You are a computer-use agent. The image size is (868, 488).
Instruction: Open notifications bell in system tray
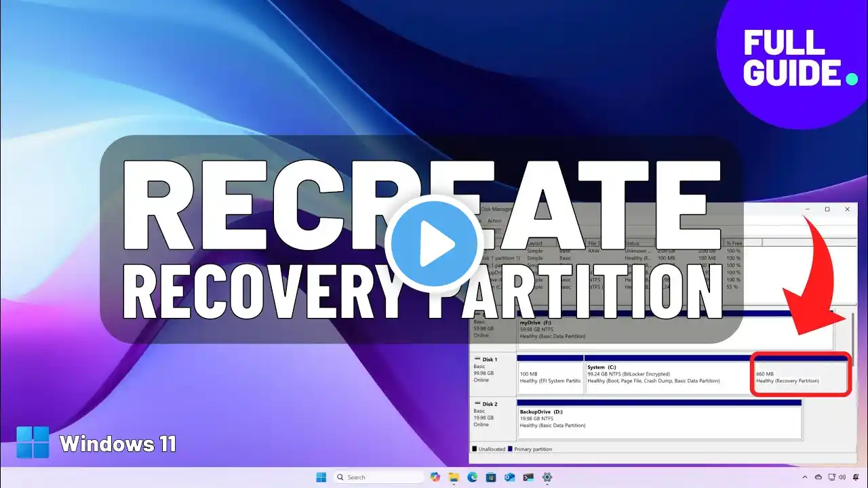click(856, 477)
